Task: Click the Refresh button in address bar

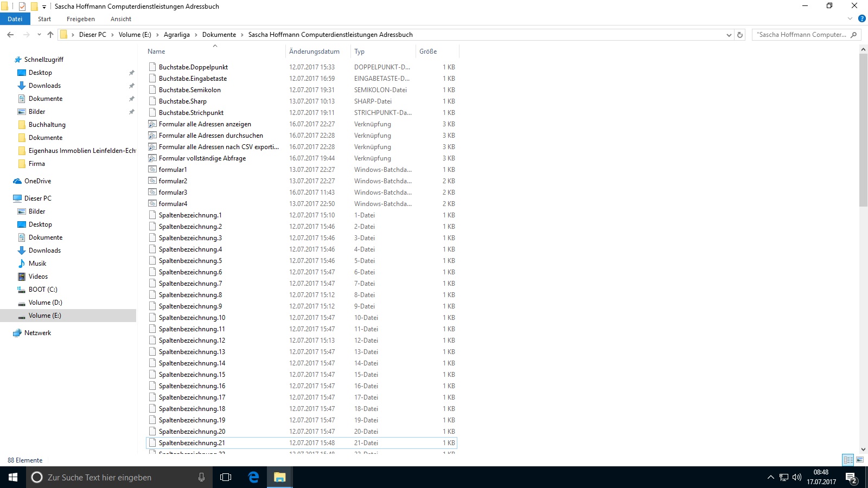Action: pos(740,35)
